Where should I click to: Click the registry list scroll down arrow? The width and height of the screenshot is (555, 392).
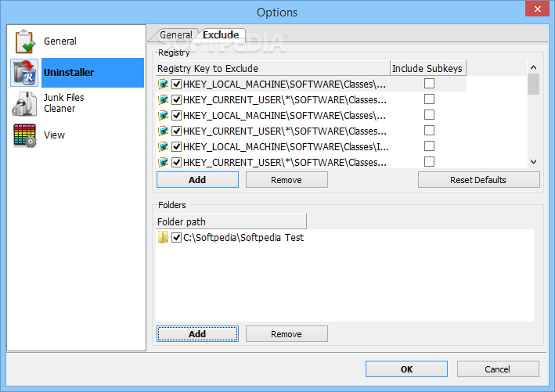(x=533, y=162)
